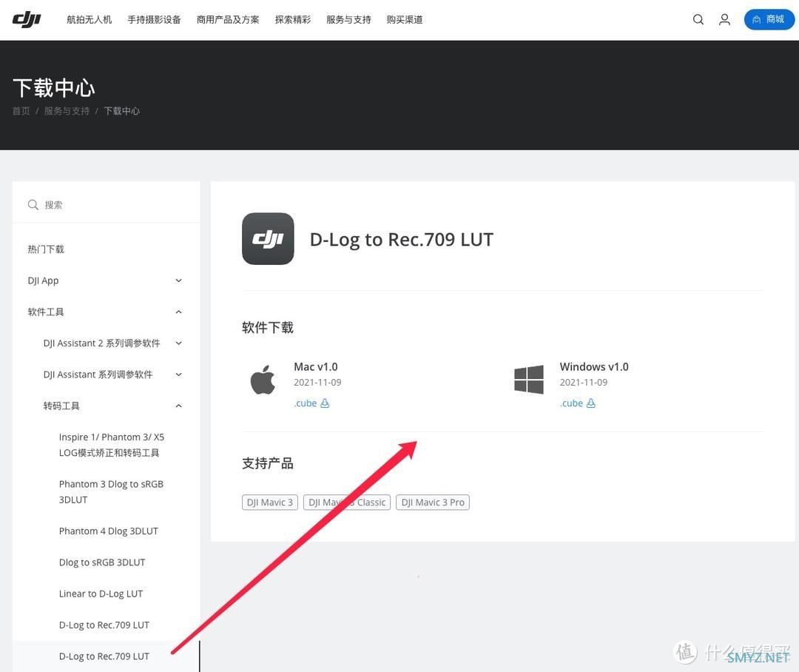This screenshot has height=672, width=799.
Task: Select 转码工具 label in sidebar
Action: coord(61,406)
